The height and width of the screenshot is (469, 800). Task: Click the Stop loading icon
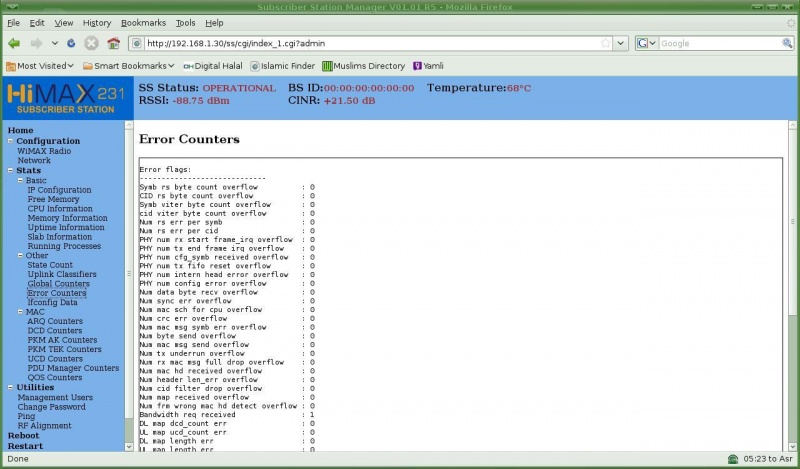tap(91, 44)
